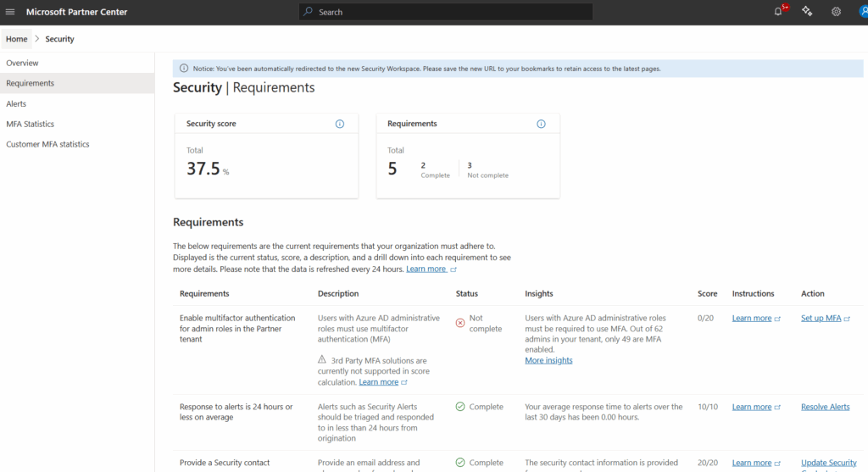Click the Security breadcrumb
Viewport: 868px width, 472px height.
point(60,39)
